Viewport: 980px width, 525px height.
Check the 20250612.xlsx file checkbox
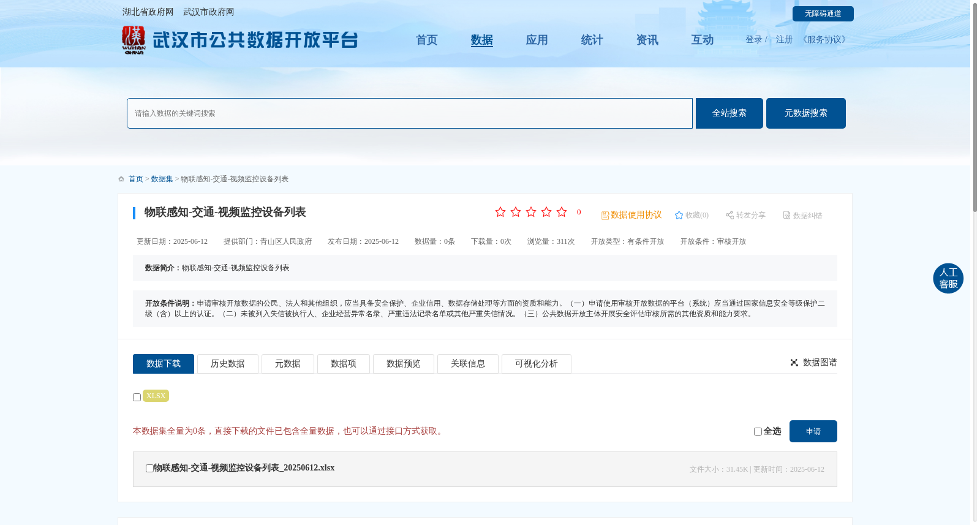click(x=149, y=468)
